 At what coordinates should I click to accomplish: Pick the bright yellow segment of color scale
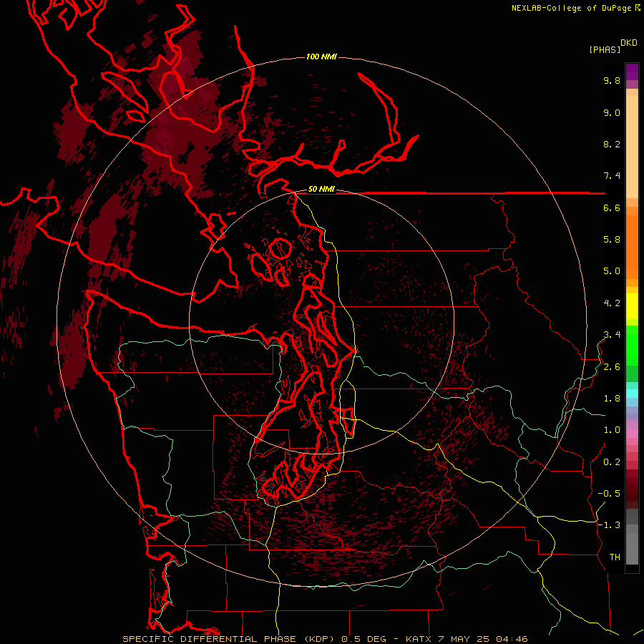(x=632, y=306)
